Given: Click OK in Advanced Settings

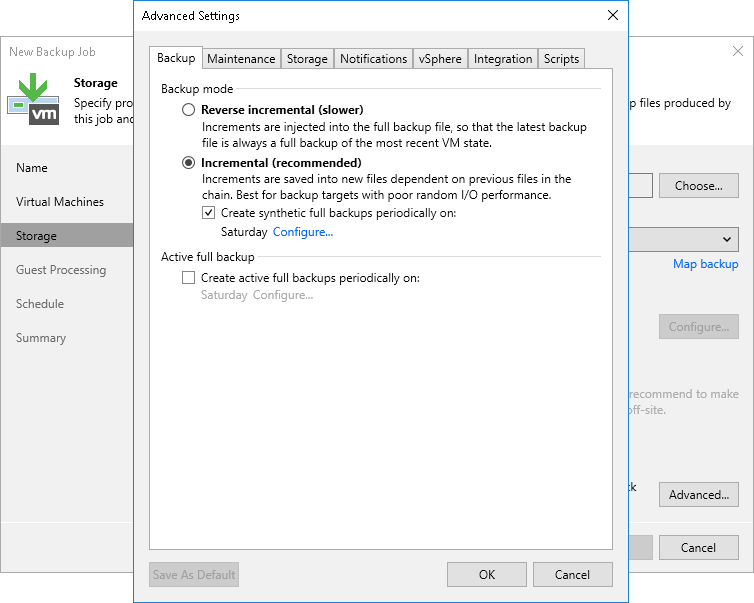Looking at the screenshot, I should click(x=487, y=575).
